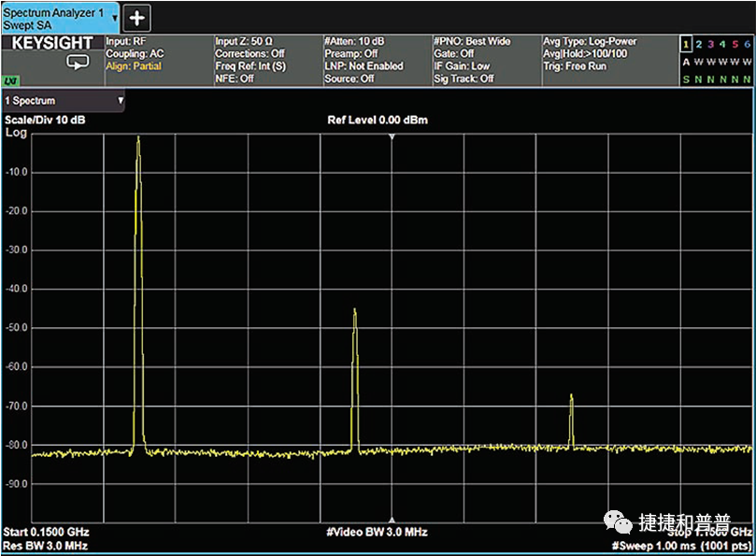
Task: Click the tallest yellow signal peak on the trace
Action: pos(138,140)
